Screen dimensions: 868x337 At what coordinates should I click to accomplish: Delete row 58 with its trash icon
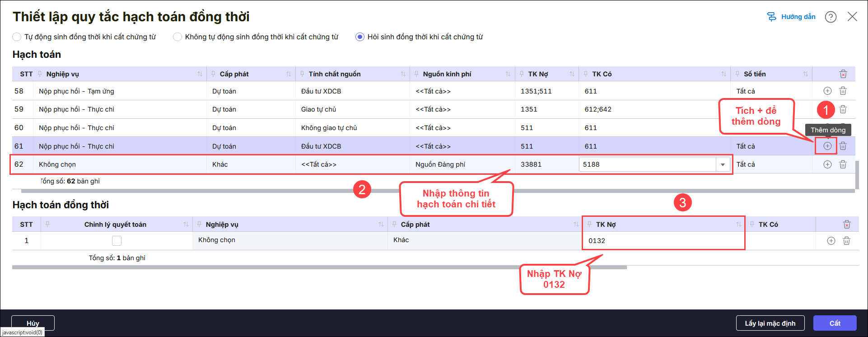pyautogui.click(x=843, y=91)
